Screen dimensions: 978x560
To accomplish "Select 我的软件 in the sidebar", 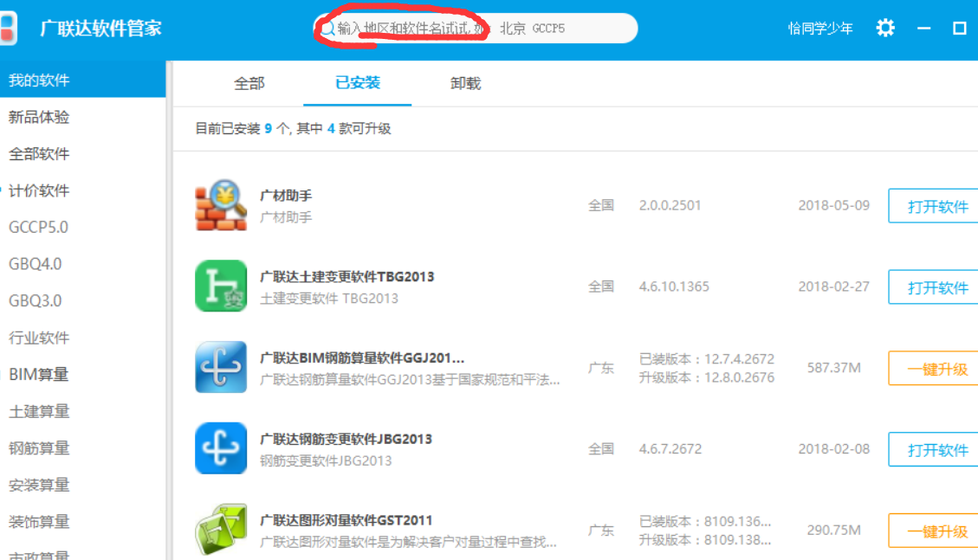I will click(x=83, y=80).
